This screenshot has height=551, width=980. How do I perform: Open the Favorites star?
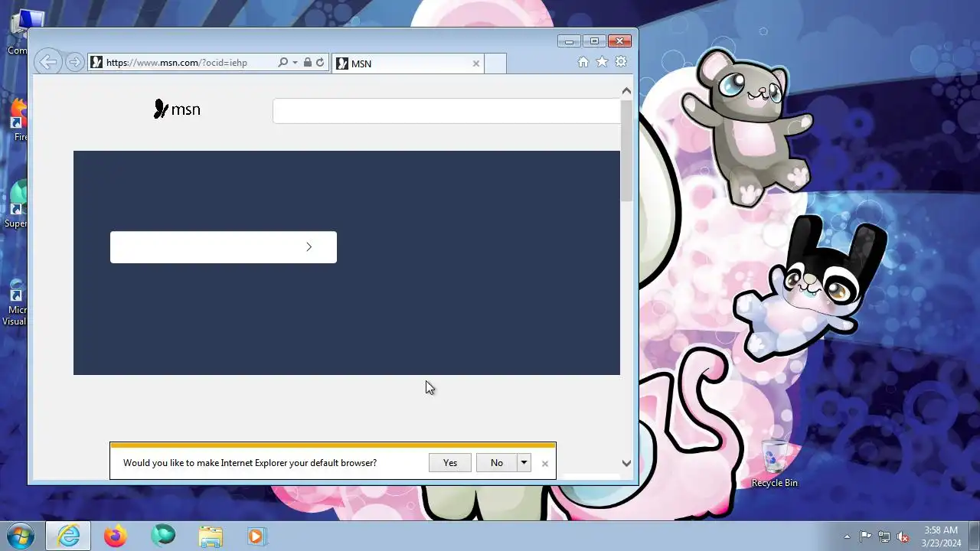603,62
